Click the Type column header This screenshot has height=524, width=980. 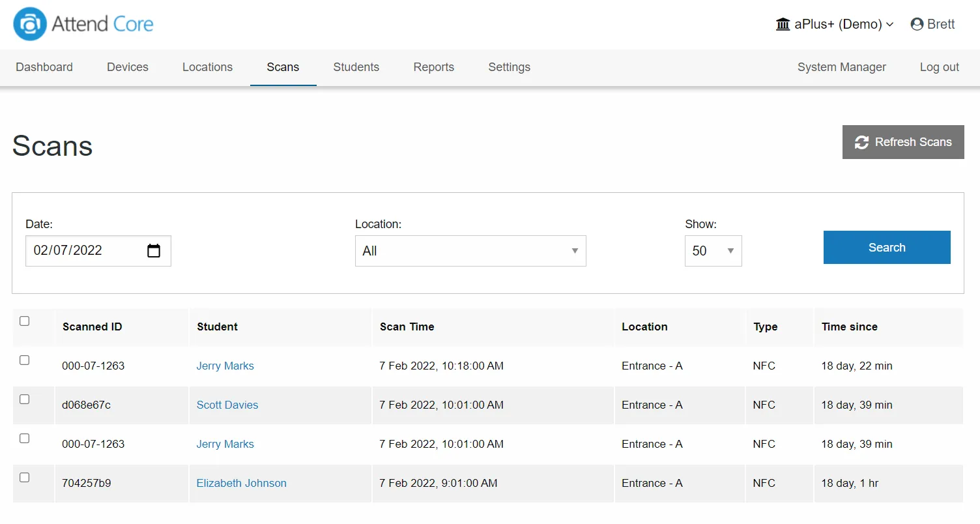point(766,327)
